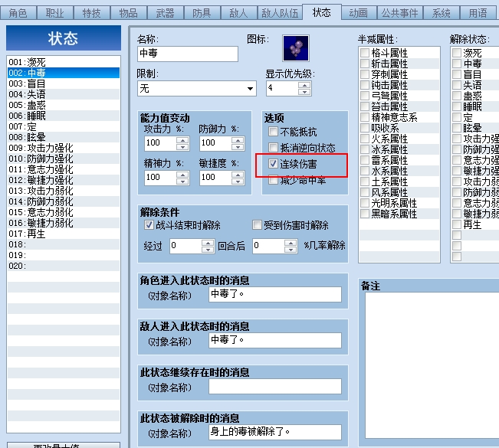The image size is (499, 448).
Task: Select state 008:眩晕
Action: 64,137
